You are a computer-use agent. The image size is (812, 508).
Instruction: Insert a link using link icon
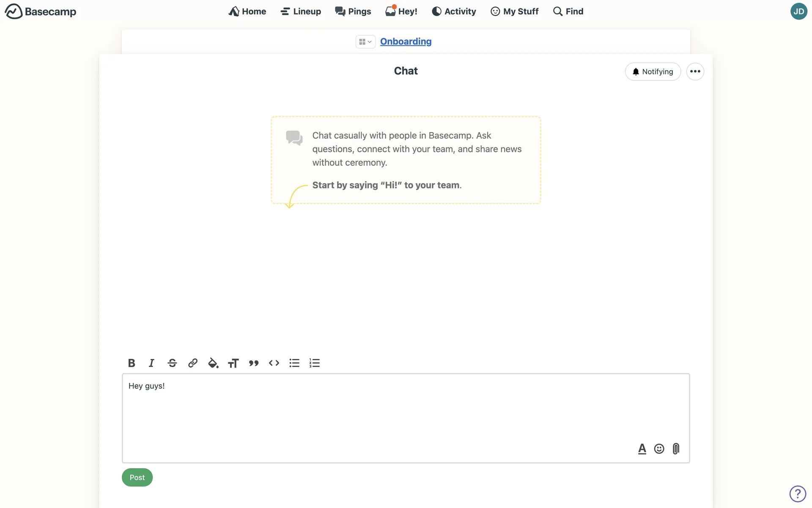tap(192, 363)
